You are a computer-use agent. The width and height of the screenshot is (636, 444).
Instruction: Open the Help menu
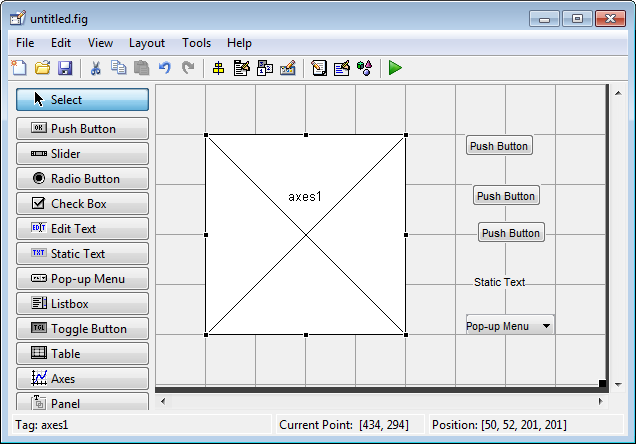coord(239,43)
